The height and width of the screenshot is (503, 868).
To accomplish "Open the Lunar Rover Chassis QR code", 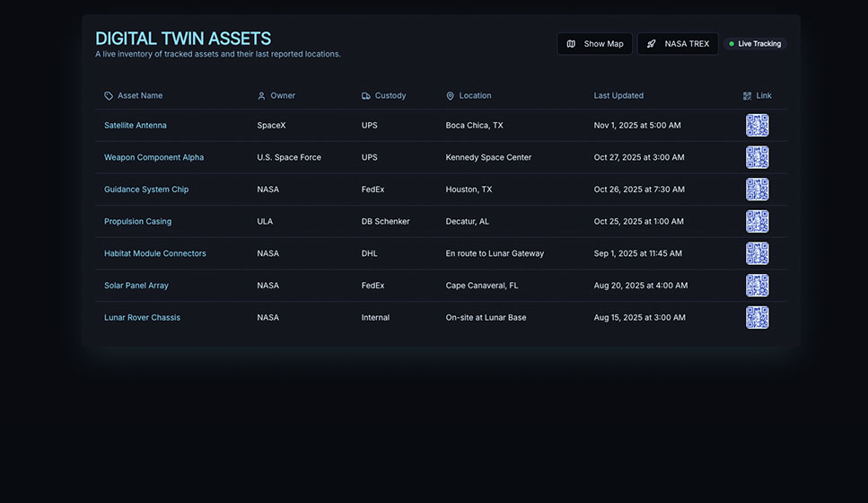I will tap(757, 317).
